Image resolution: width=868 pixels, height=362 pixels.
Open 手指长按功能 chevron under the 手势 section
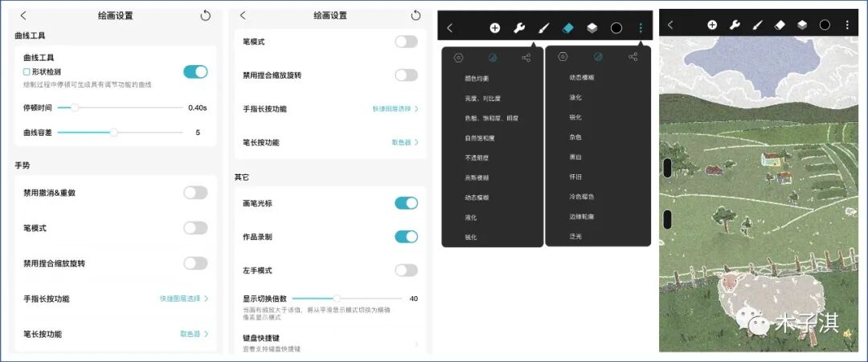[206, 299]
